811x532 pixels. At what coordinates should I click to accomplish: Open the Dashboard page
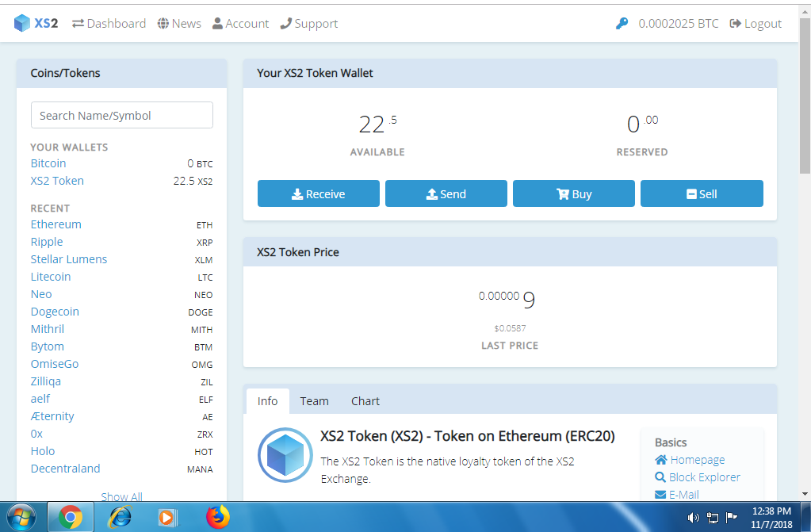pos(109,24)
